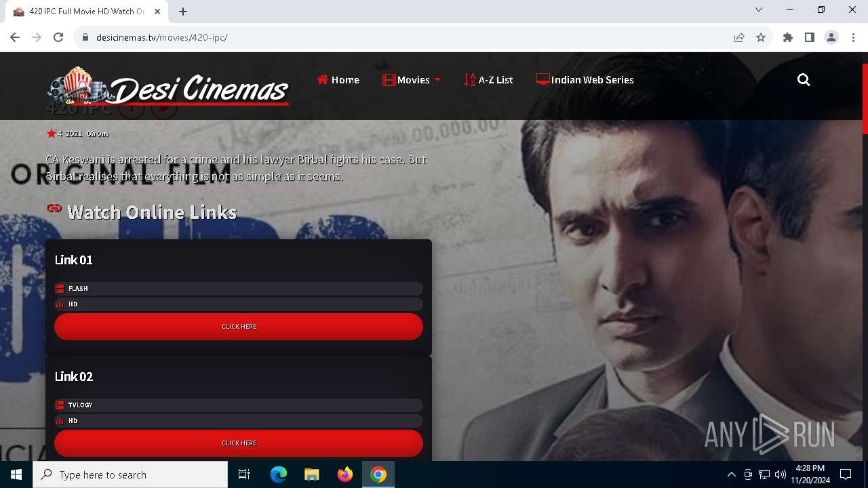Viewport: 868px width, 488px height.
Task: Open the taskbar clock and date
Action: tap(810, 474)
